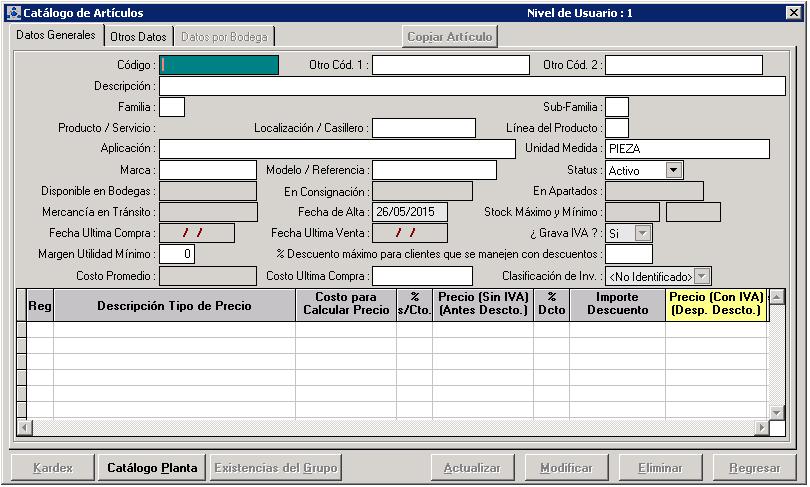Click the Costo Ultima Compra field
Screen dimensions: 810x487
422,276
